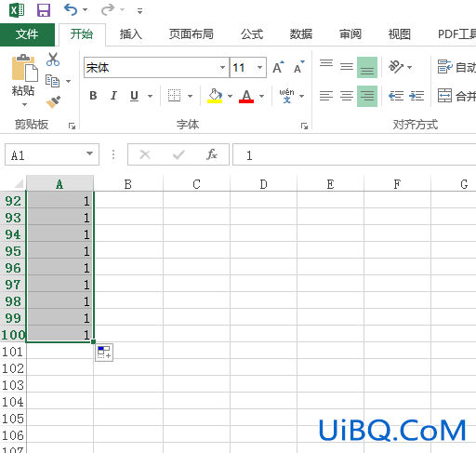Image resolution: width=476 pixels, height=453 pixels.
Task: Apply the yellow fill color bucket
Action: (x=215, y=96)
